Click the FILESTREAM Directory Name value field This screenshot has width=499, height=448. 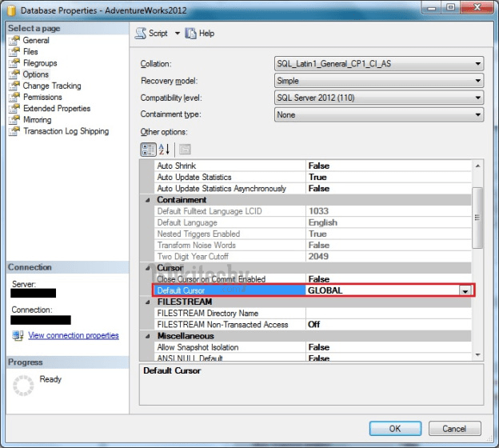(x=389, y=314)
